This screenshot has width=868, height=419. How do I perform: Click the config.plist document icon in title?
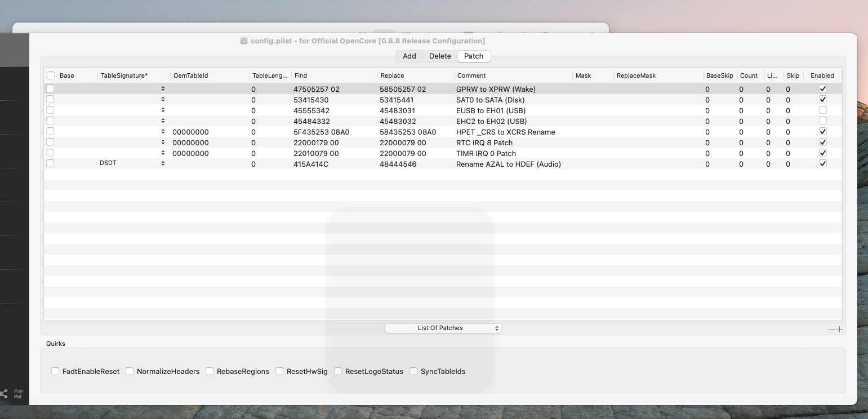point(244,41)
